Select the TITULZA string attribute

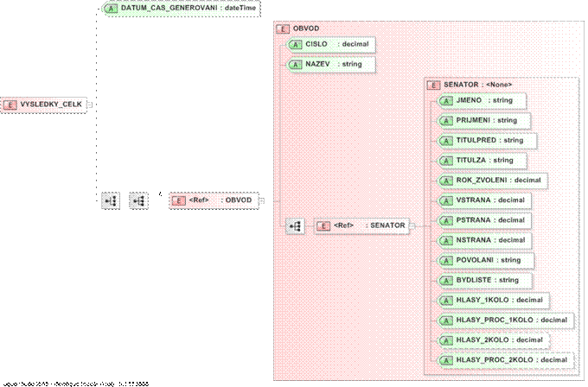point(483,161)
